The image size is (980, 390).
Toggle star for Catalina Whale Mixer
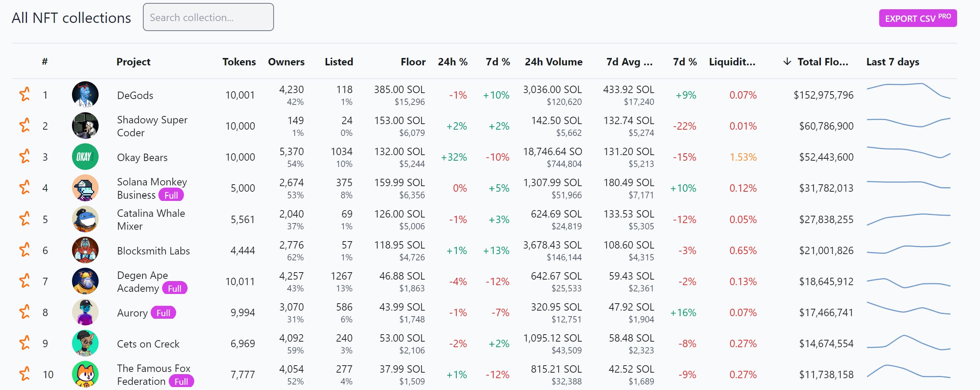[x=25, y=219]
